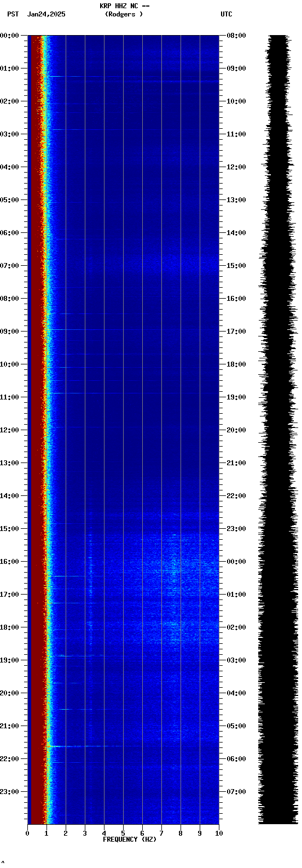The width and height of the screenshot is (302, 868).
Task: Click the 05:00 UTC time label
Action: (236, 726)
